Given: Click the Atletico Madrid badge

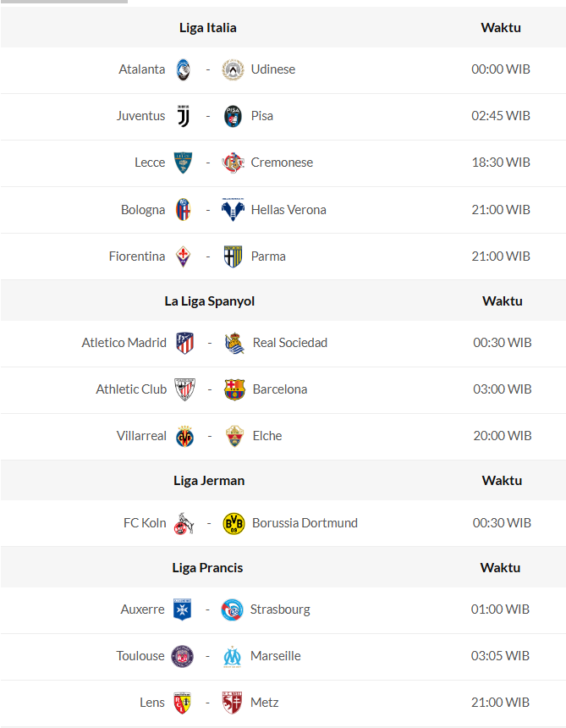Looking at the screenshot, I should (184, 343).
